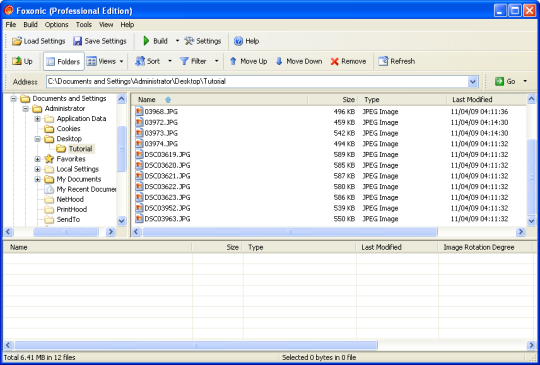Collapse the Documents and Settings tree node
The height and width of the screenshot is (365, 540).
tap(13, 99)
